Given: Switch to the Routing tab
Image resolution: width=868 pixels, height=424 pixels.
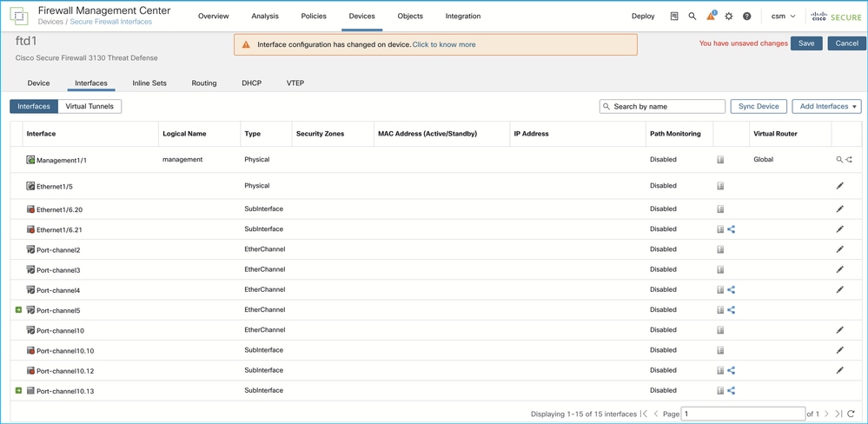Looking at the screenshot, I should point(203,83).
